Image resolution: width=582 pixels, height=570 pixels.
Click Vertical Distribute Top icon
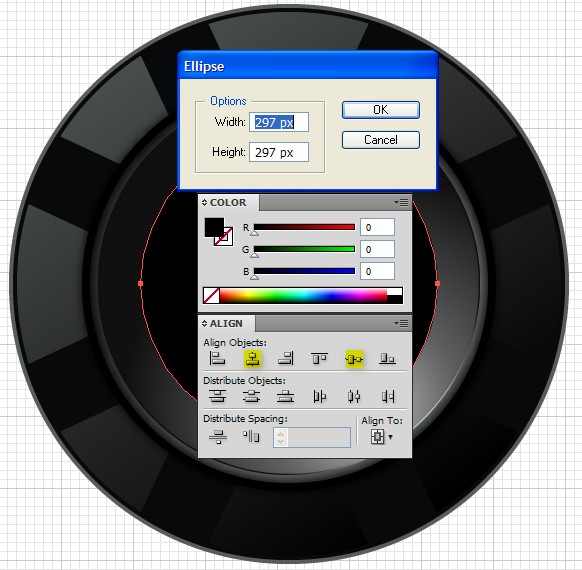[x=218, y=396]
